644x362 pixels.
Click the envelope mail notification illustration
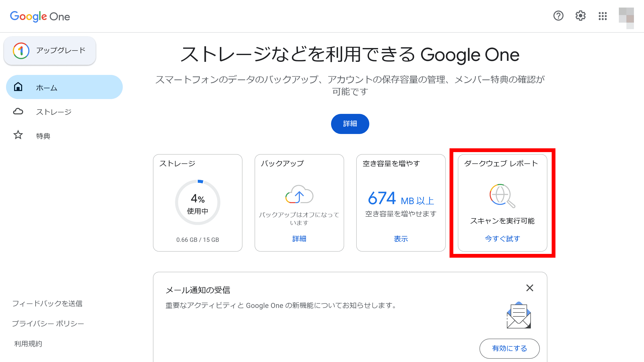[519, 315]
